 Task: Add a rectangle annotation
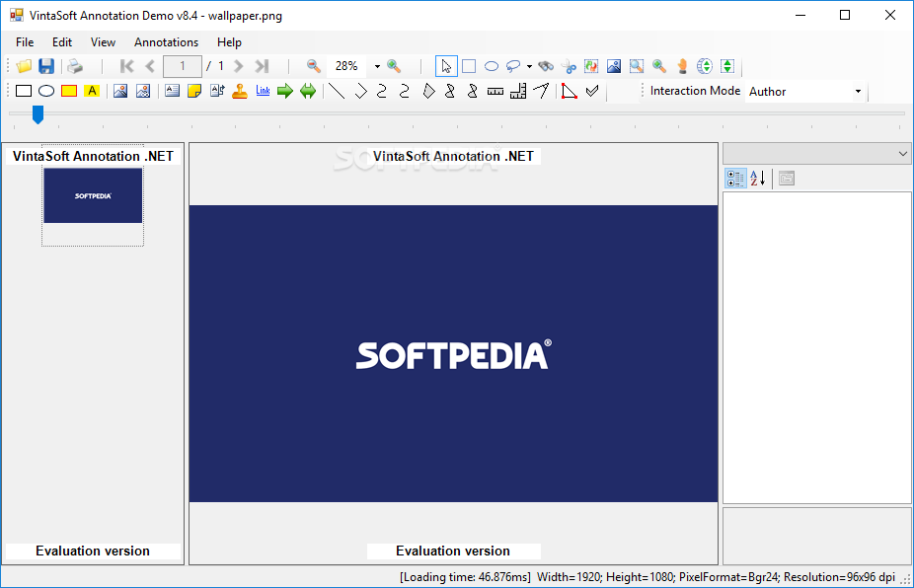coord(24,91)
